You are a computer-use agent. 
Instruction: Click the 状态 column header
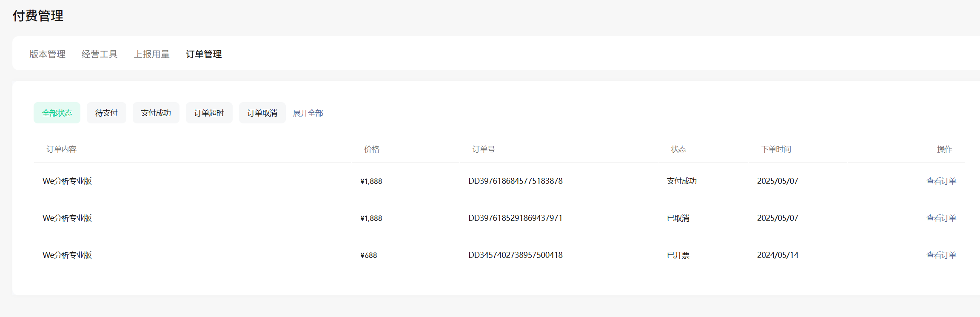(x=678, y=149)
